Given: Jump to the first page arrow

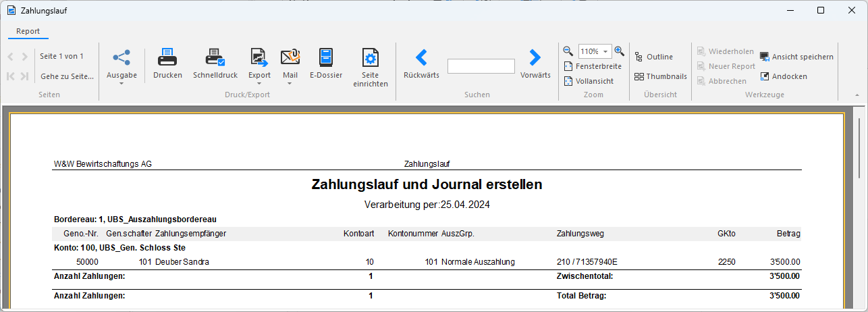Looking at the screenshot, I should point(11,76).
